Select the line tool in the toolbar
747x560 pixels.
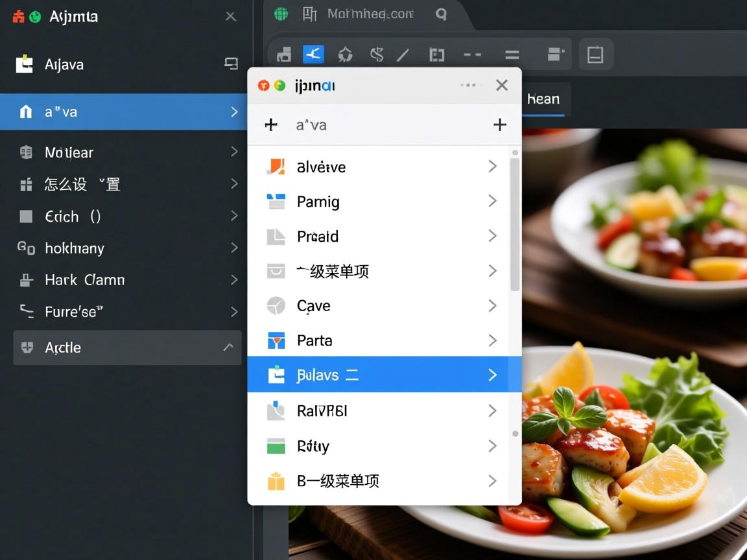pyautogui.click(x=403, y=54)
